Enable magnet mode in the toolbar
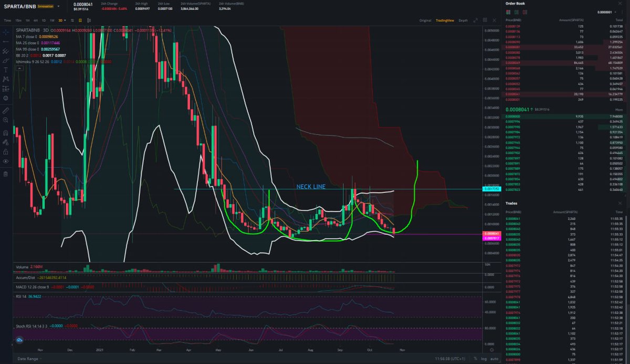 pyautogui.click(x=6, y=133)
